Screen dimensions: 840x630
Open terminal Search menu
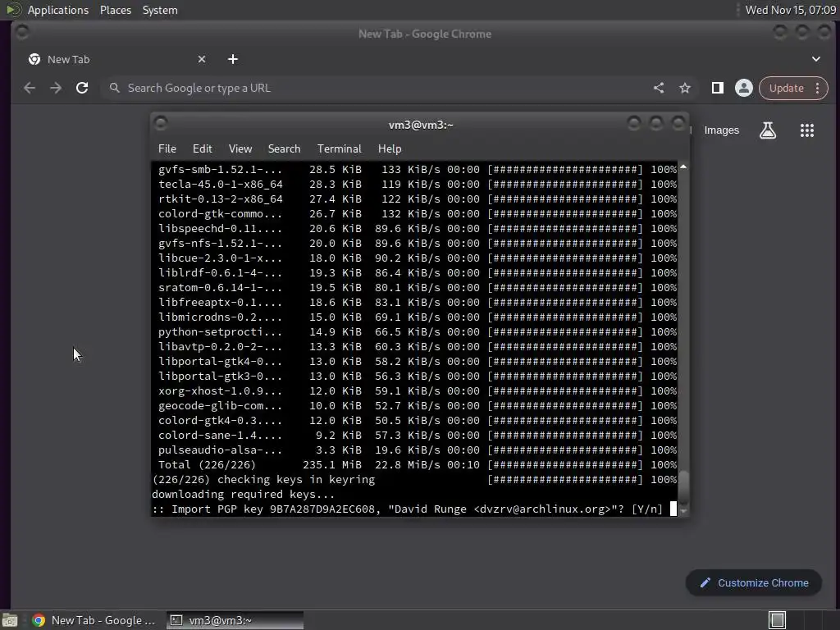point(284,149)
